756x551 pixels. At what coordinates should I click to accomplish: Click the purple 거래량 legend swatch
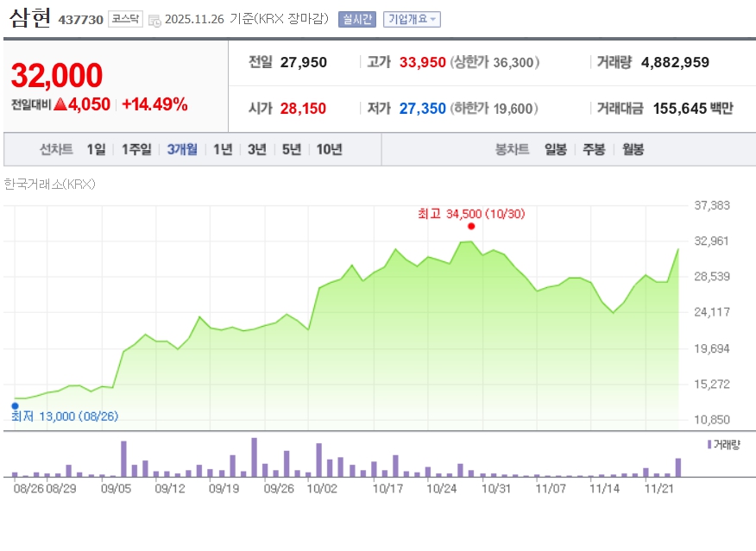709,444
